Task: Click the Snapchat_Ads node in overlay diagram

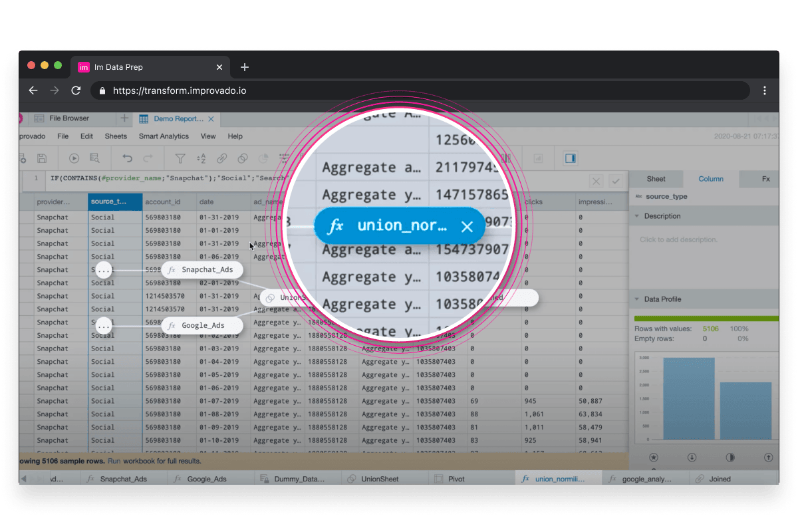Action: click(202, 270)
